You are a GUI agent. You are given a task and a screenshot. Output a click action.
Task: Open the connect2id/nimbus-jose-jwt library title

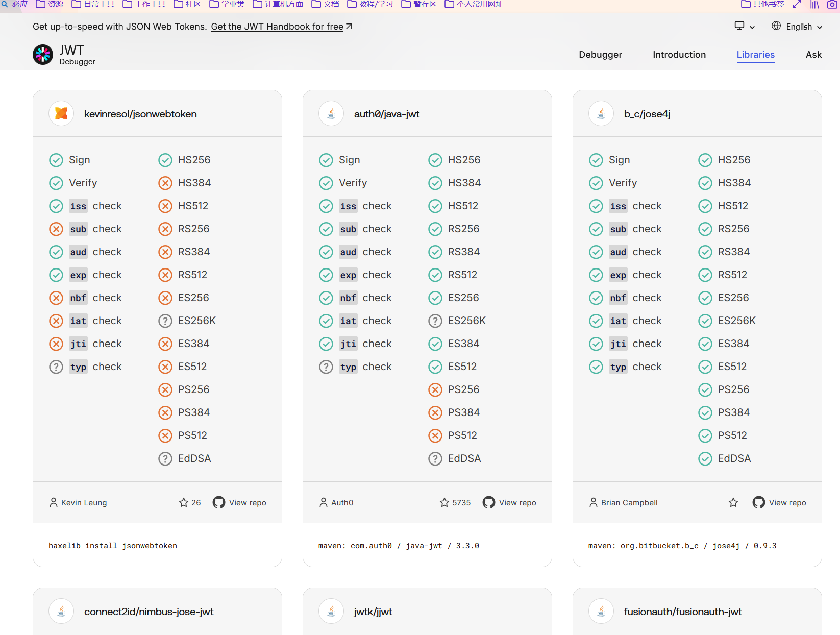point(149,612)
